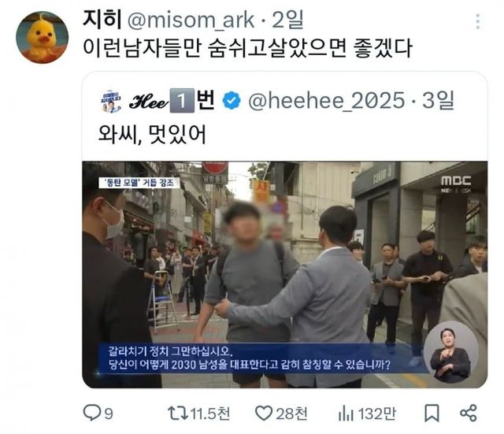Open the quoted MBC news video thumbnail

coord(285,275)
